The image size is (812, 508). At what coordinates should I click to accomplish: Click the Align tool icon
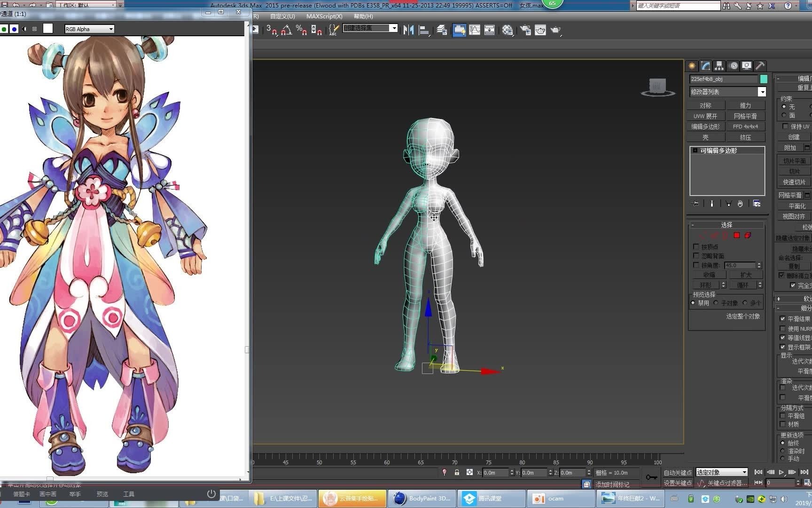coord(424,30)
